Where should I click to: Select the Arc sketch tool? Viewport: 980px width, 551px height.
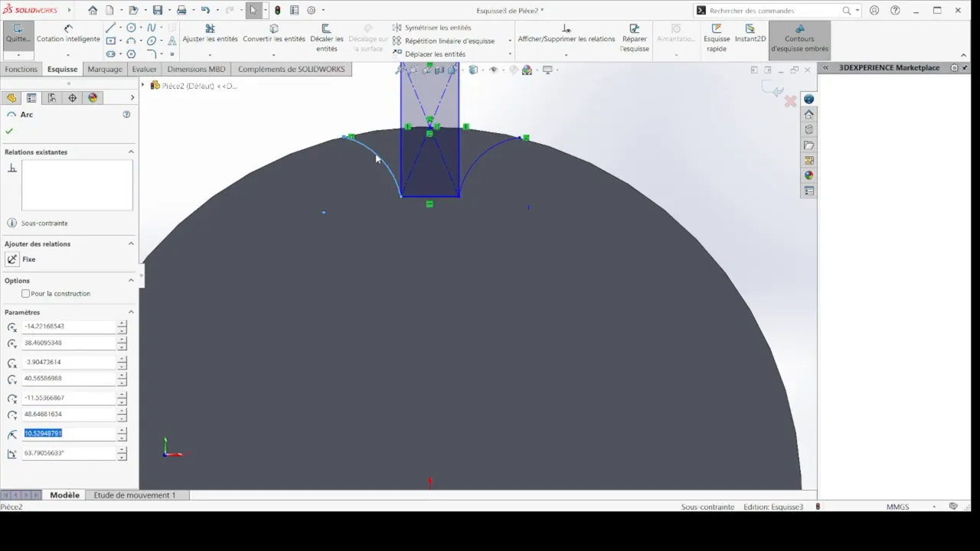(x=132, y=41)
